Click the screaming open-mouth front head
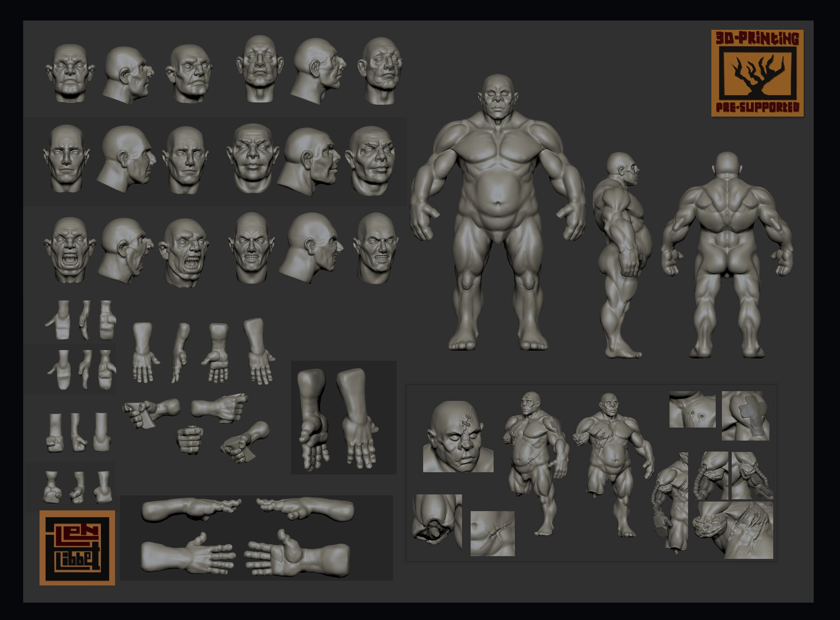 70,250
